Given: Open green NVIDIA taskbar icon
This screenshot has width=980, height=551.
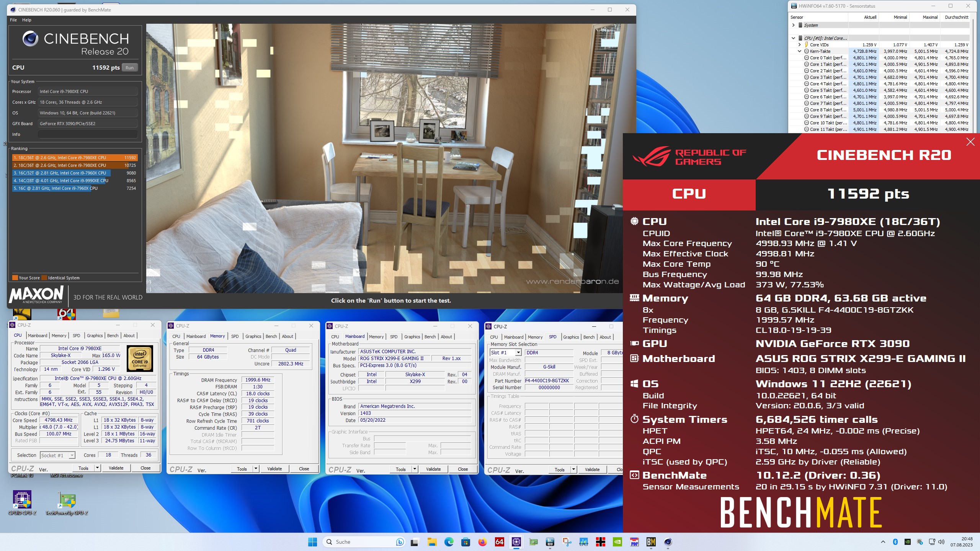Looking at the screenshot, I should pos(617,542).
